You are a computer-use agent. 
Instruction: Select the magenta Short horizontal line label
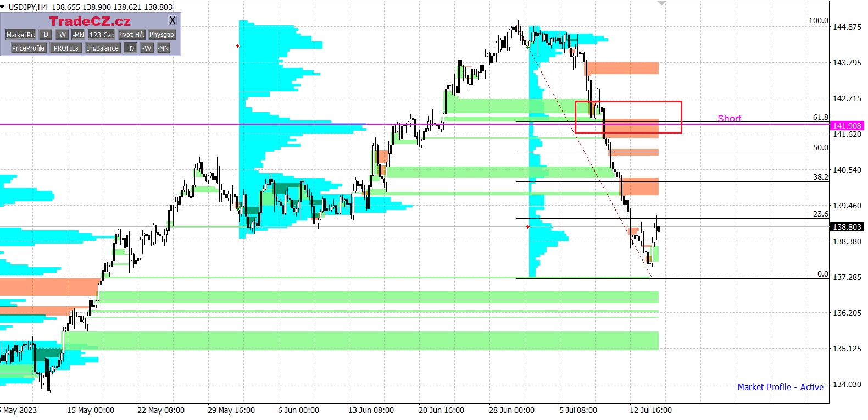tap(729, 118)
